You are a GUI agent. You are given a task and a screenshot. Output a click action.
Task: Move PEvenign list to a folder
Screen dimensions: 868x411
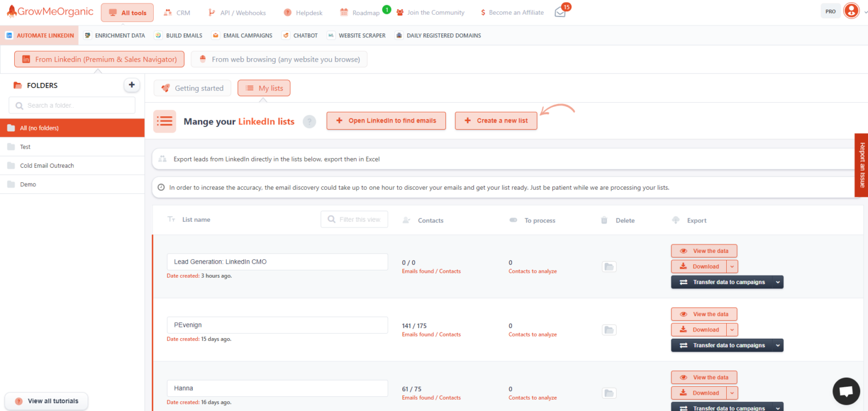tap(609, 330)
